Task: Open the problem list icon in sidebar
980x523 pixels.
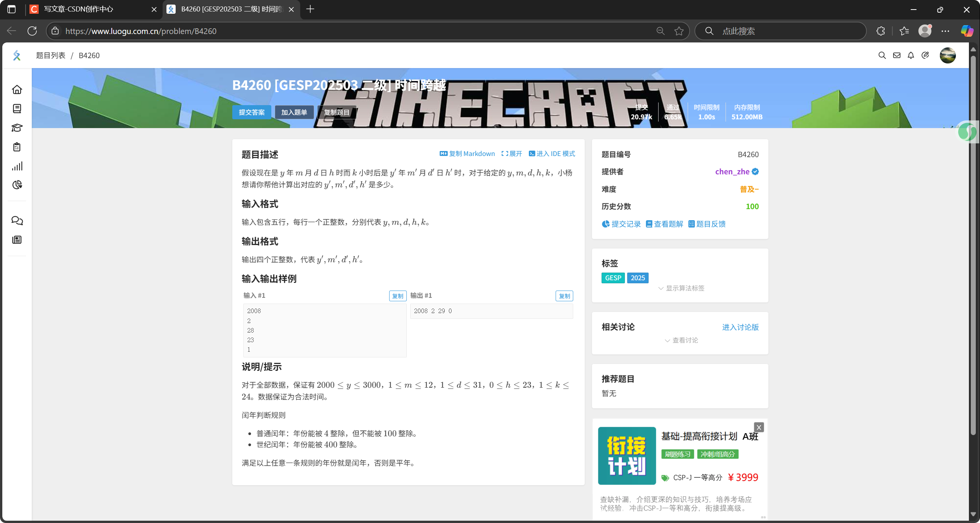Action: (17, 109)
